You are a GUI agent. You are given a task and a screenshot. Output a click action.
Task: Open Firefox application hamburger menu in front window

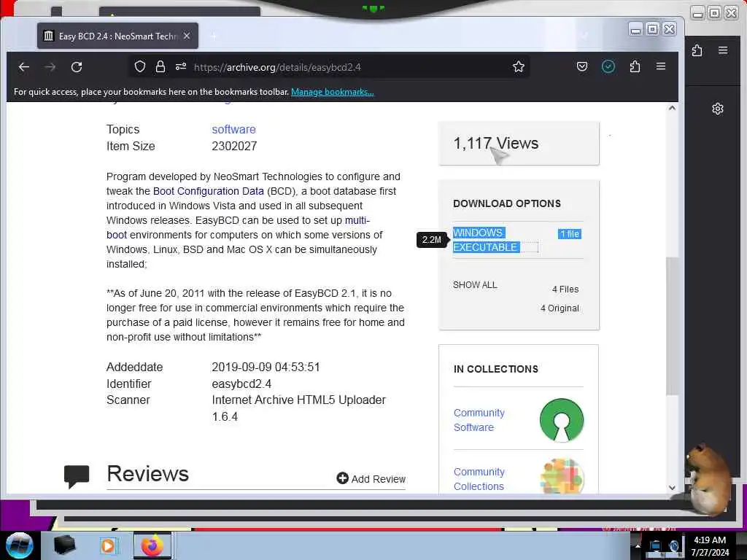(660, 66)
